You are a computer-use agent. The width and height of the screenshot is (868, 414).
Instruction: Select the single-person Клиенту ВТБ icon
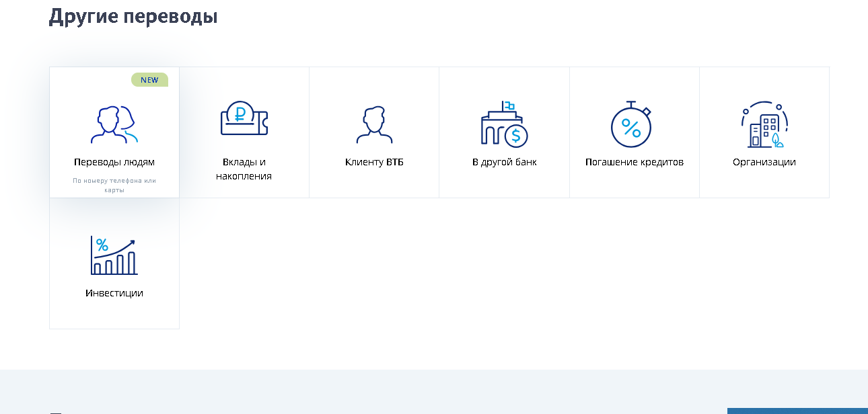click(x=374, y=125)
